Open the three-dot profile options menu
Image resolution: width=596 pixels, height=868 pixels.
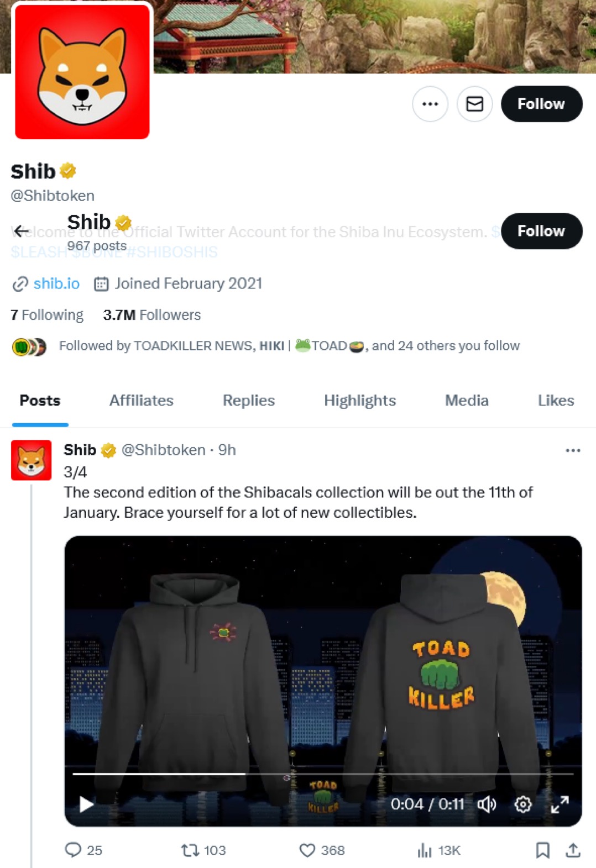coord(430,104)
